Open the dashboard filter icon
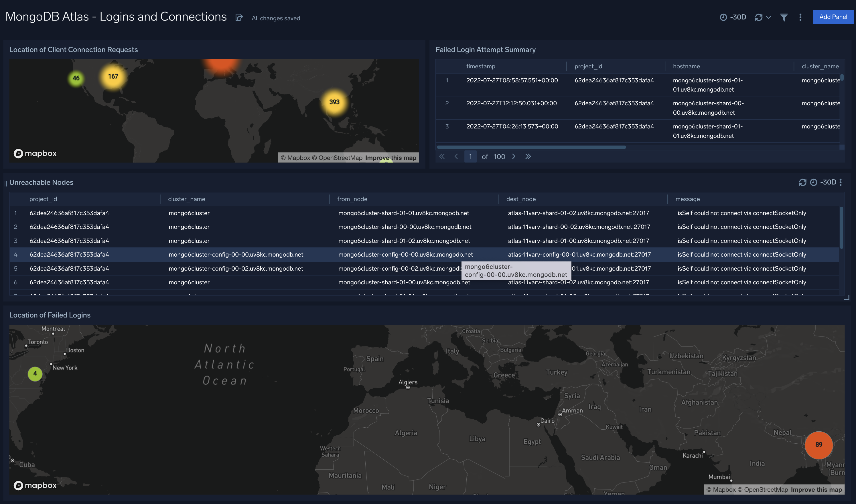The height and width of the screenshot is (504, 856). click(x=784, y=17)
